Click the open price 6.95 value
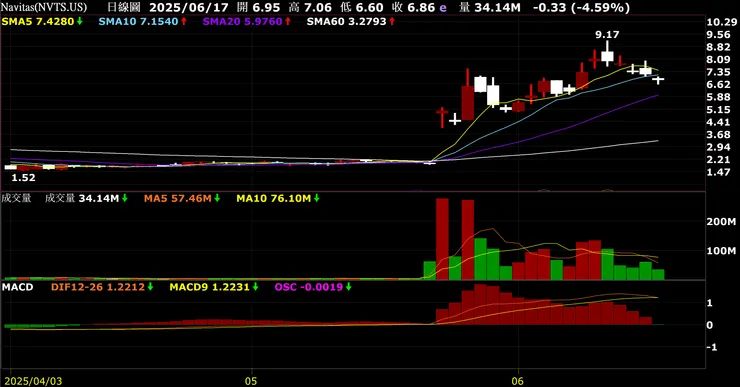This screenshot has width=740, height=387. click(266, 8)
